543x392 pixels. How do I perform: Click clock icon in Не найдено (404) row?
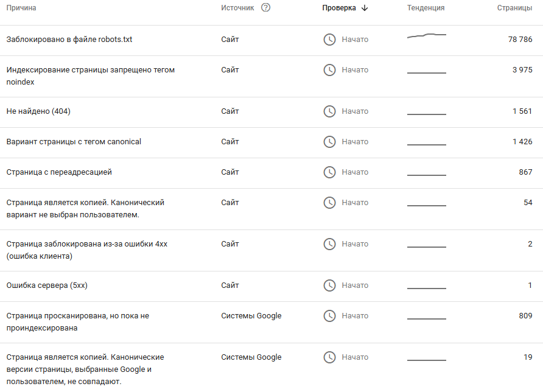point(329,111)
